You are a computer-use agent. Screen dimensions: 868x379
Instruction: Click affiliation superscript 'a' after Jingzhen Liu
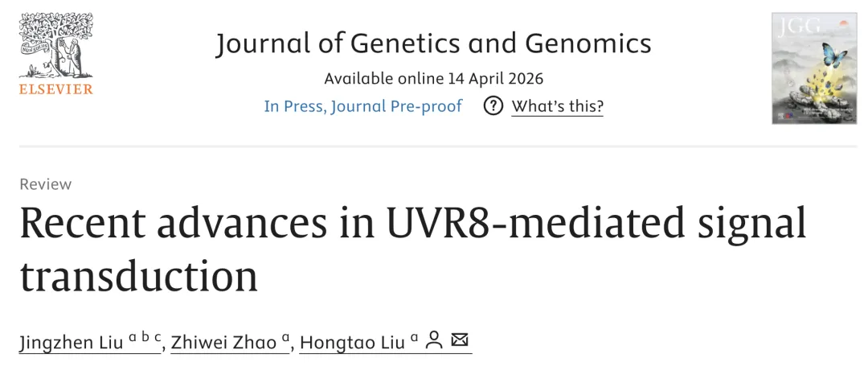(x=133, y=337)
